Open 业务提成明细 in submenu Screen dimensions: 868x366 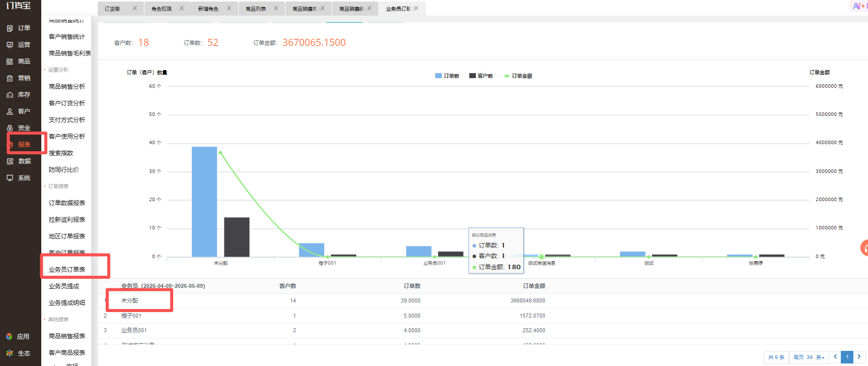coord(67,303)
